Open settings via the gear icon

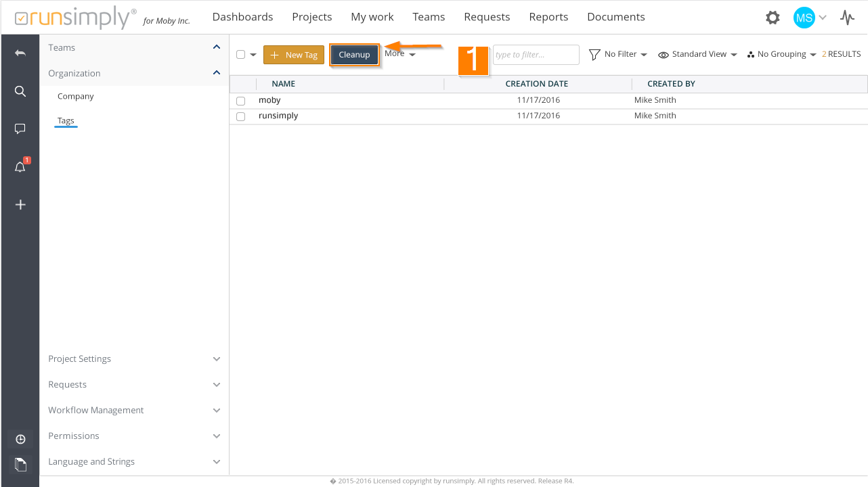tap(773, 18)
